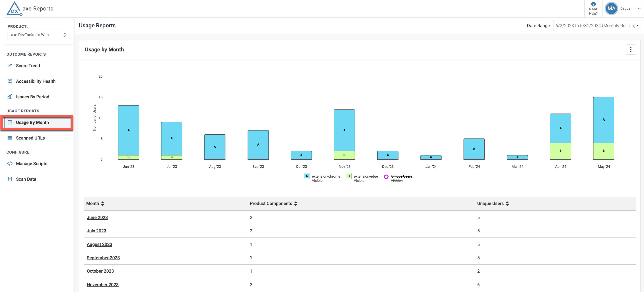
Task: Open the June 2023 link
Action: [97, 217]
